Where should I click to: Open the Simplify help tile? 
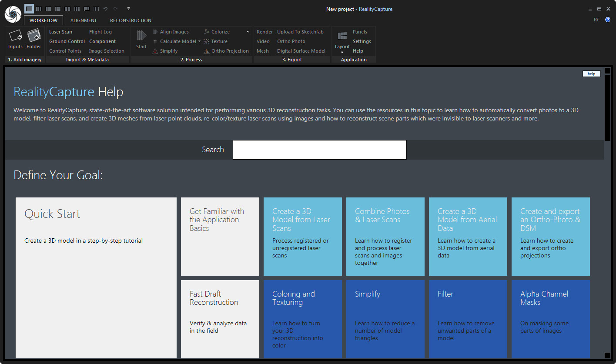[x=385, y=319]
